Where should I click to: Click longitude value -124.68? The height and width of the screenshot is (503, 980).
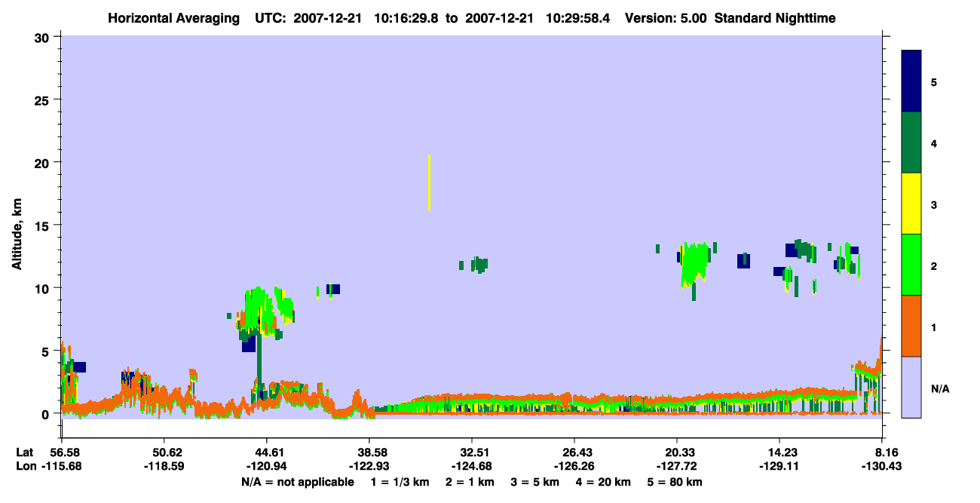coord(472,467)
